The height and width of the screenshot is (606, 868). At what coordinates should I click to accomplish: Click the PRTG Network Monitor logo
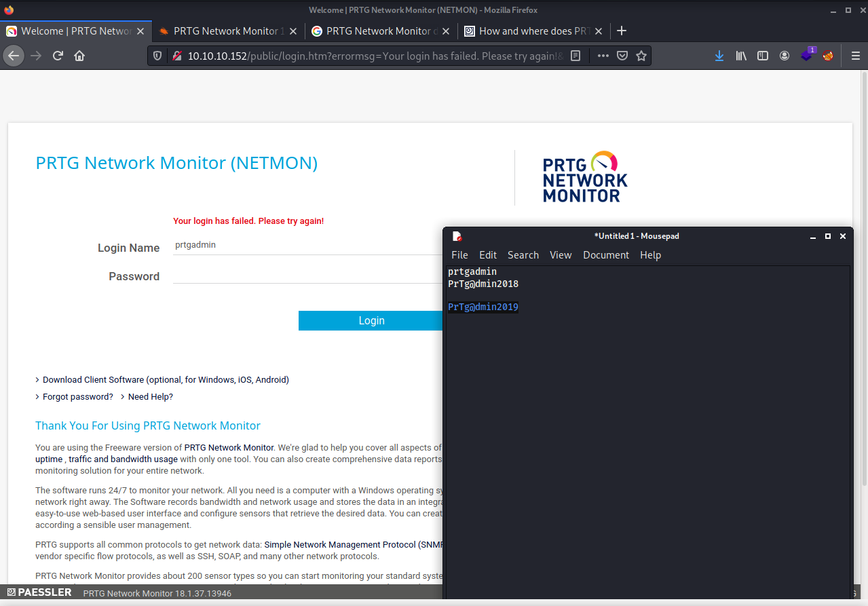point(585,177)
